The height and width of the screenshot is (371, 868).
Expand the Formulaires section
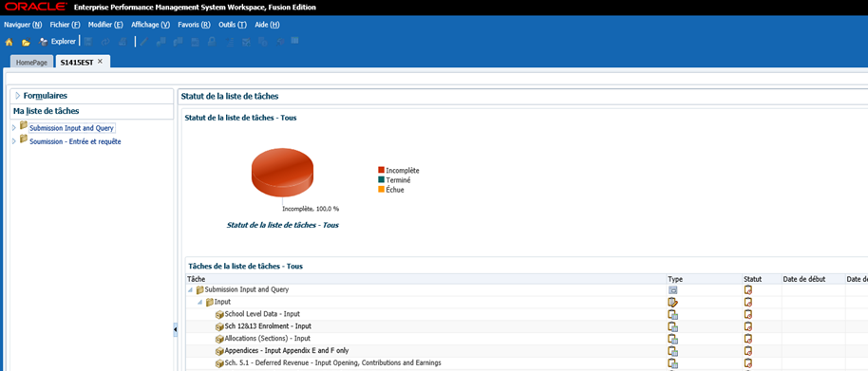18,96
